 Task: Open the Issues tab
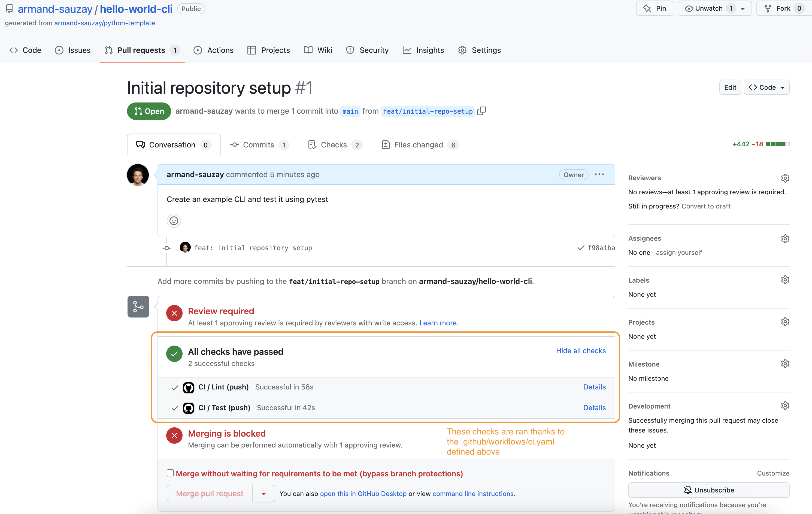(72, 50)
